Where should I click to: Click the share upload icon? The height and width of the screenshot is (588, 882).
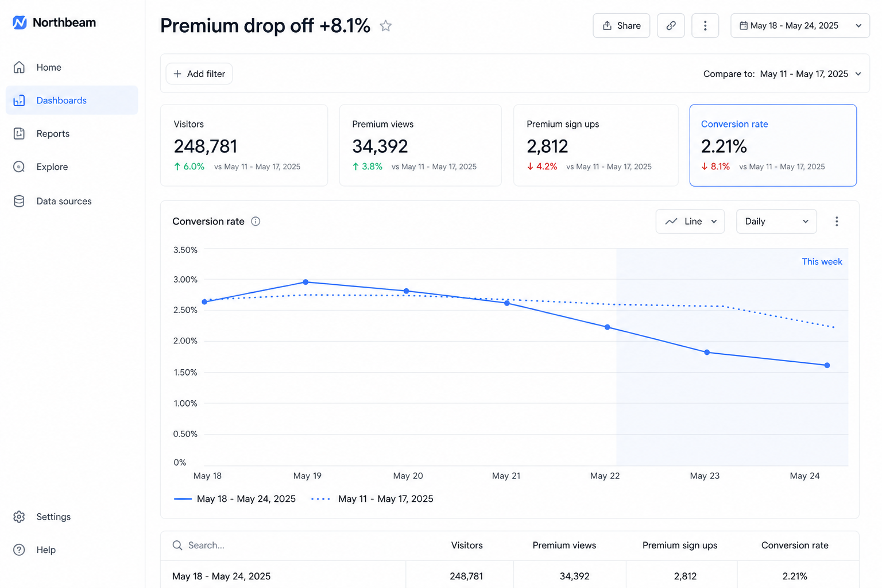[607, 26]
